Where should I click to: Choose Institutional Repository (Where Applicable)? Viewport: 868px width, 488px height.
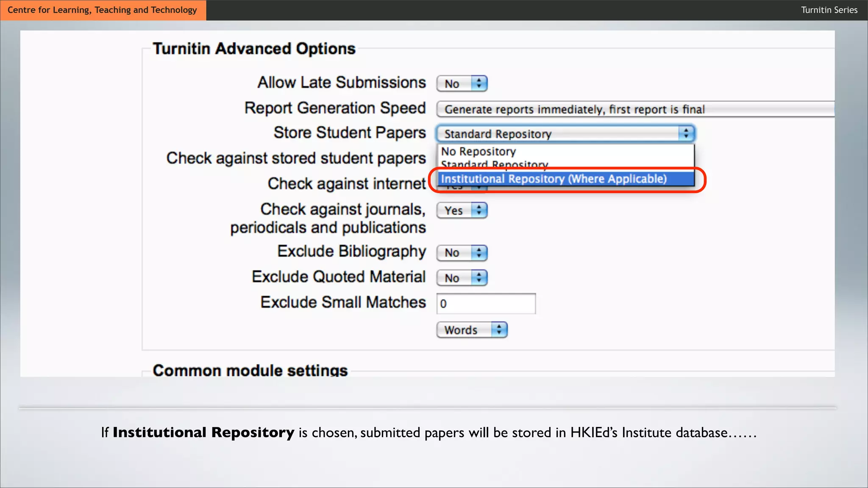tap(554, 179)
